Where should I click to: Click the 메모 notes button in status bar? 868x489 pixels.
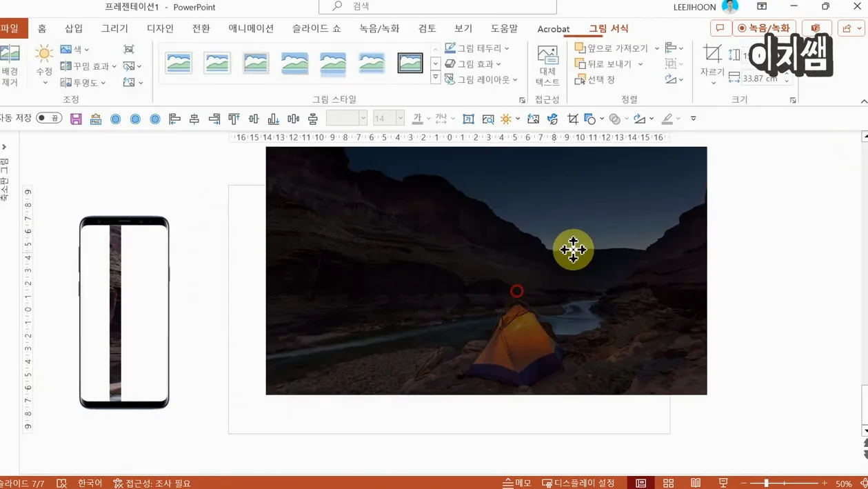point(517,483)
